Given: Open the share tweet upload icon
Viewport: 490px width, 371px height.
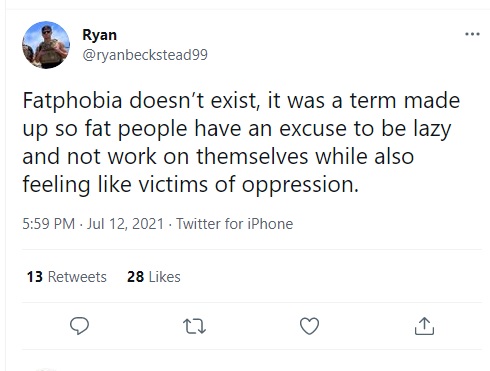Looking at the screenshot, I should [x=424, y=326].
